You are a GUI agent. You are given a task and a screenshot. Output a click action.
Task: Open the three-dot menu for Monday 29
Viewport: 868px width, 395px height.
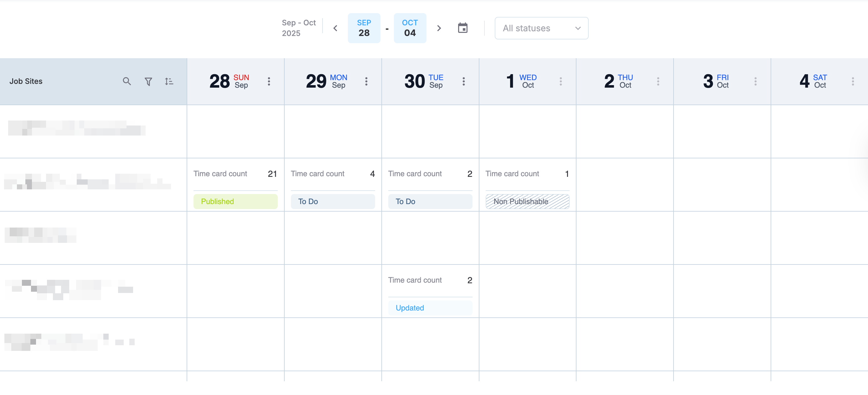pos(366,81)
